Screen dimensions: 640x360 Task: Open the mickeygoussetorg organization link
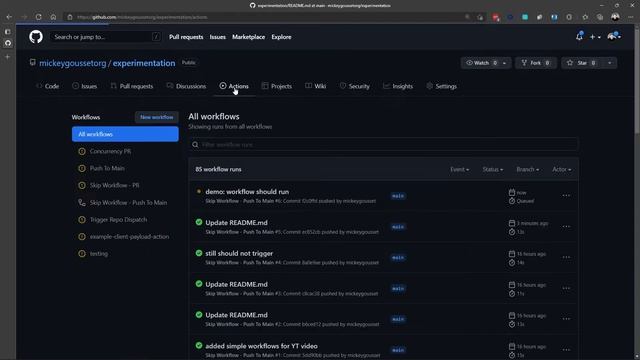[73, 63]
